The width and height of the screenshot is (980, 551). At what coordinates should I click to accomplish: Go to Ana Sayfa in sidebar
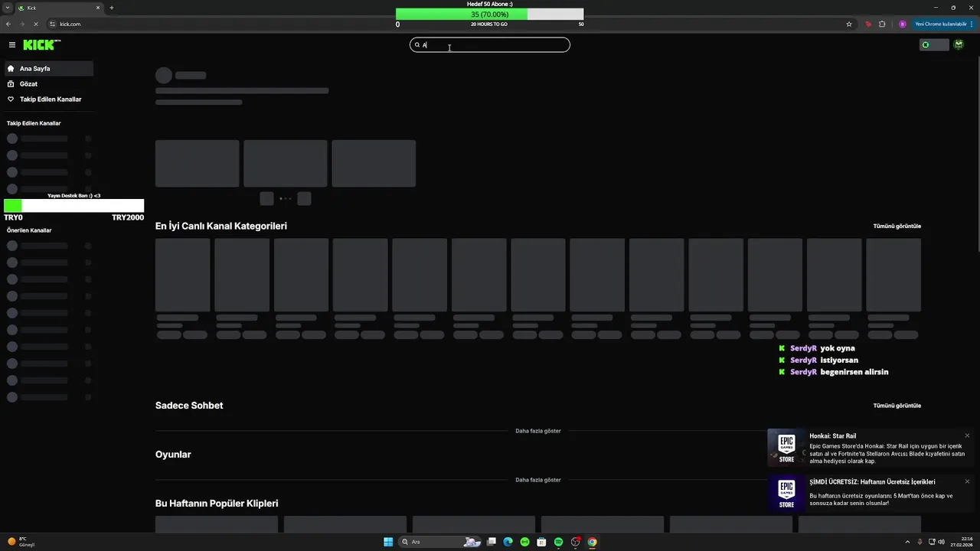[x=49, y=68]
